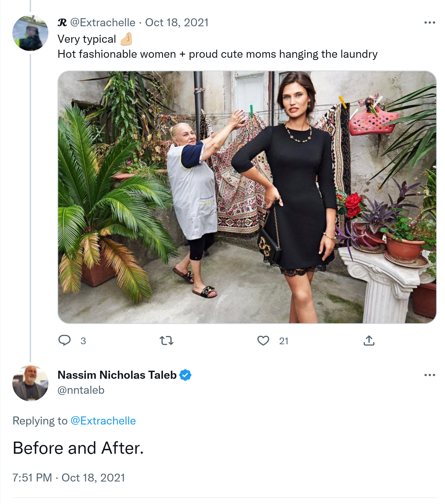Click the stylized R display name

click(62, 23)
